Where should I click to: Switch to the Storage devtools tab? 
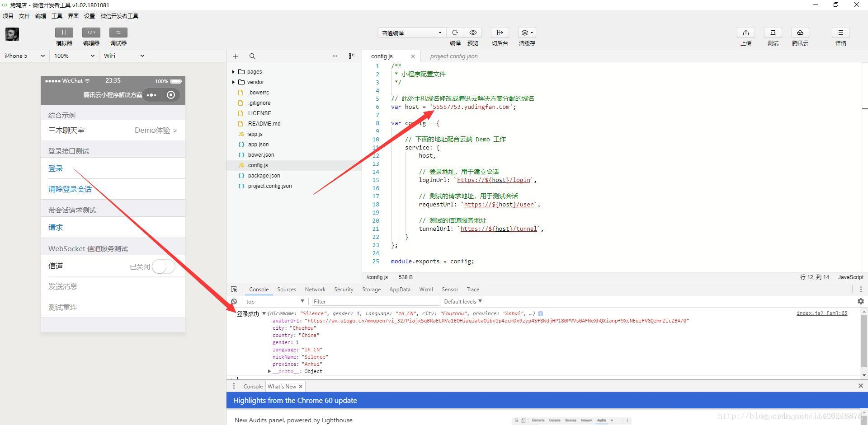(371, 290)
